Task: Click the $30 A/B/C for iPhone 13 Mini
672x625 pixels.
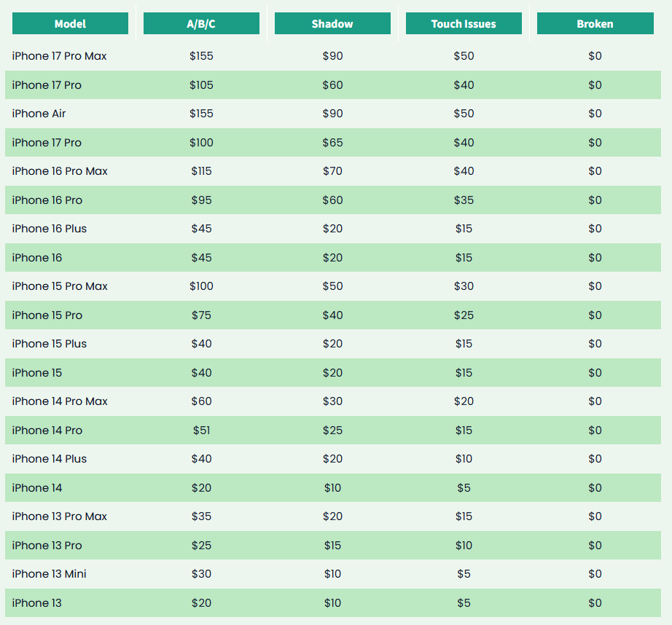Action: point(201,573)
